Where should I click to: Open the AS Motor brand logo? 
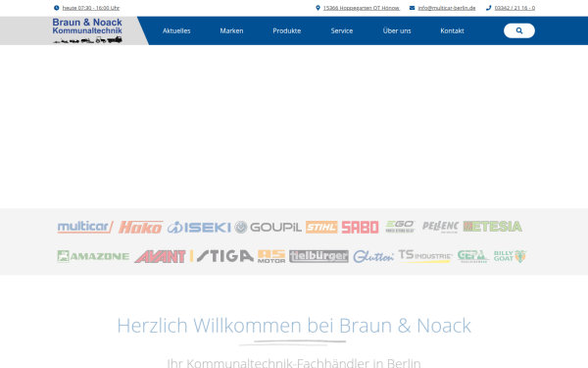coord(271,256)
